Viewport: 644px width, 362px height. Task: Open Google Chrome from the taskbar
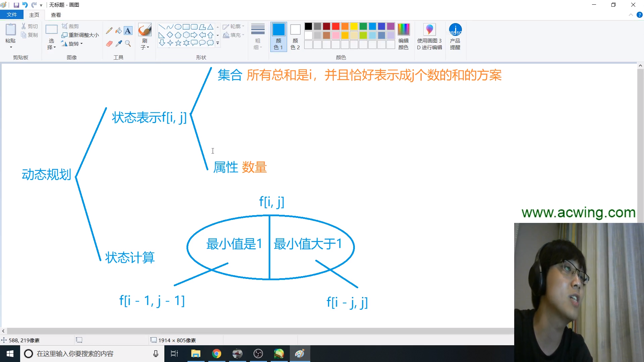217,354
